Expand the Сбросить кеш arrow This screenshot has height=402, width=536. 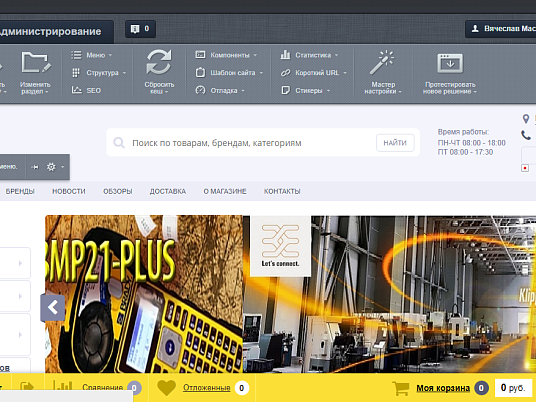point(166,92)
